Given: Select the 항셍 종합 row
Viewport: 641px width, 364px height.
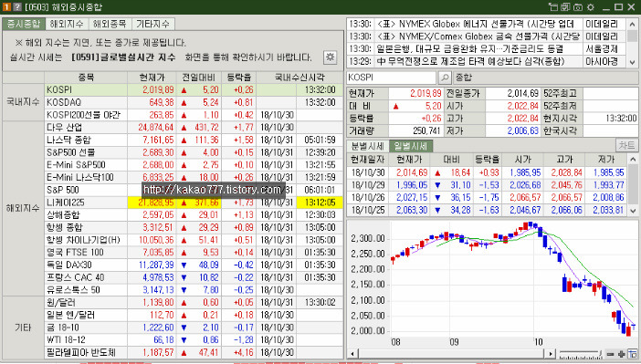Looking at the screenshot, I should (194, 227).
